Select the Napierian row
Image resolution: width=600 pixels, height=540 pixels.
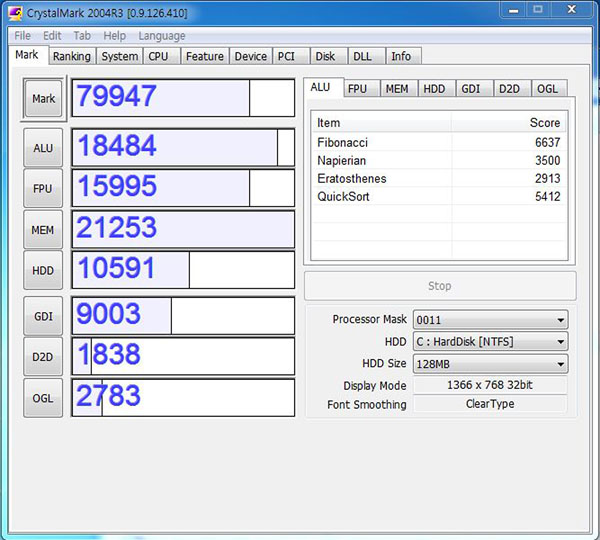439,160
